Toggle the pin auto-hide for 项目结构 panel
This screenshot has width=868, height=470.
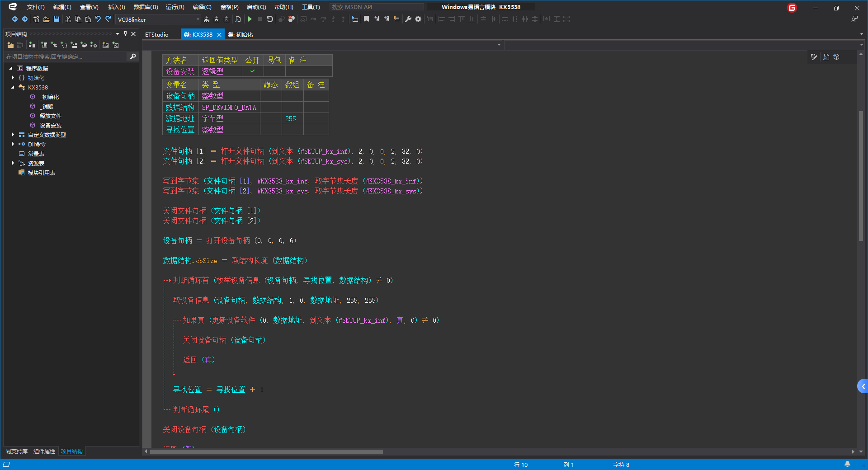[125, 33]
